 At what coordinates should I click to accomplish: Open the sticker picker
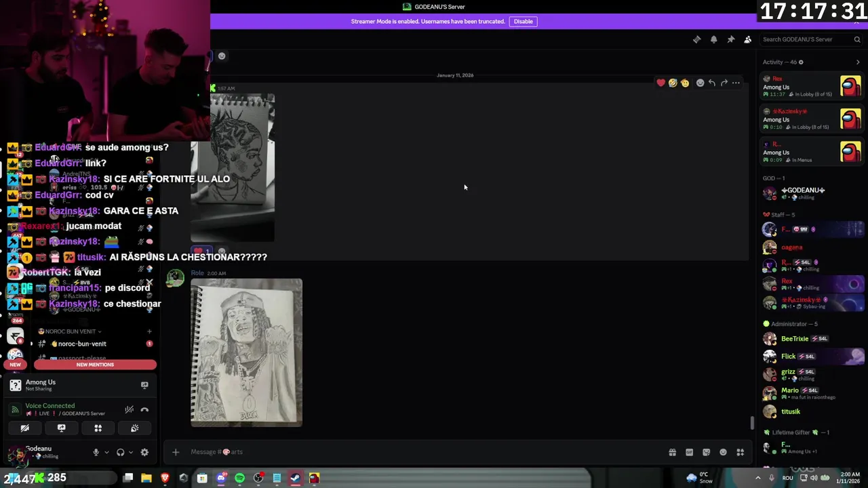pyautogui.click(x=706, y=452)
